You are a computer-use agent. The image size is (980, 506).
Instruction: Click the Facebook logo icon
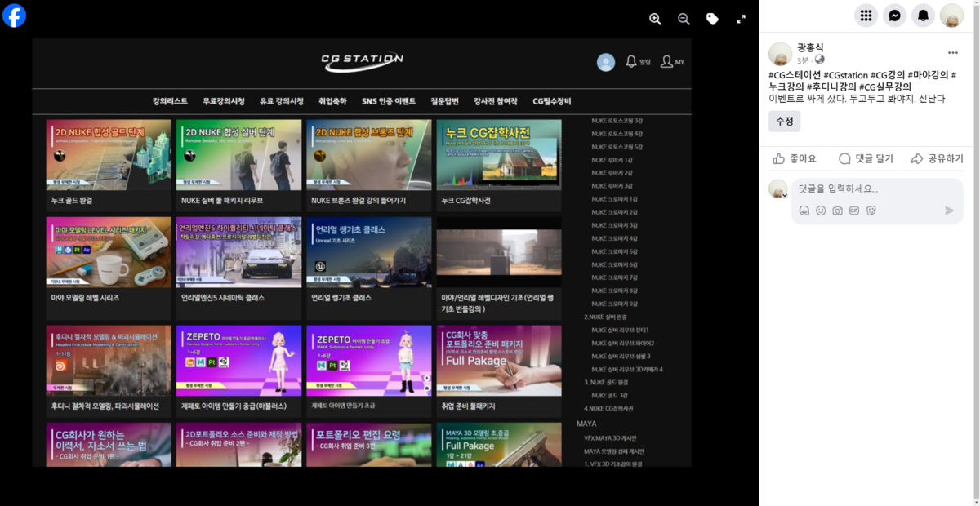pyautogui.click(x=14, y=16)
